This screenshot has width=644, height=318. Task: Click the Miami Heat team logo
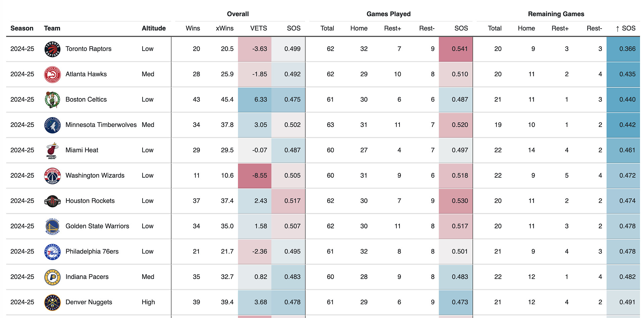click(x=52, y=150)
